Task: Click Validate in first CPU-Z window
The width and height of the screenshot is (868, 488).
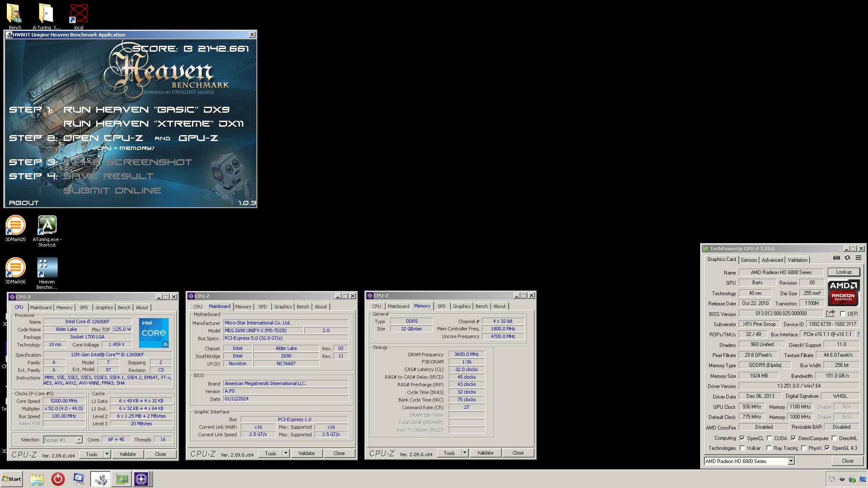Action: tap(128, 454)
